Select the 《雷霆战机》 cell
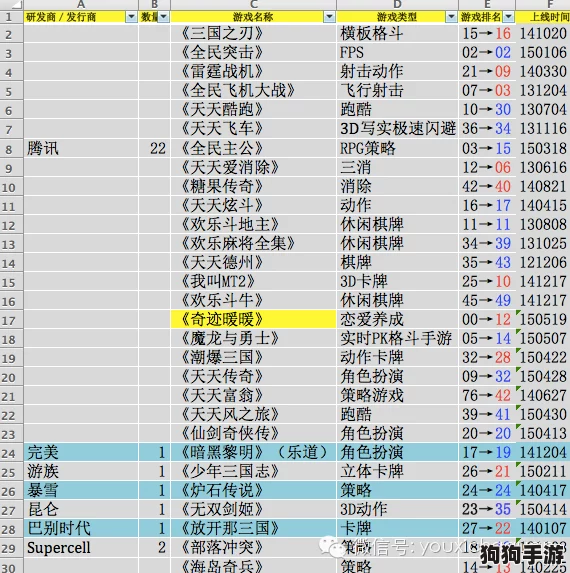570x573 pixels. (254, 72)
